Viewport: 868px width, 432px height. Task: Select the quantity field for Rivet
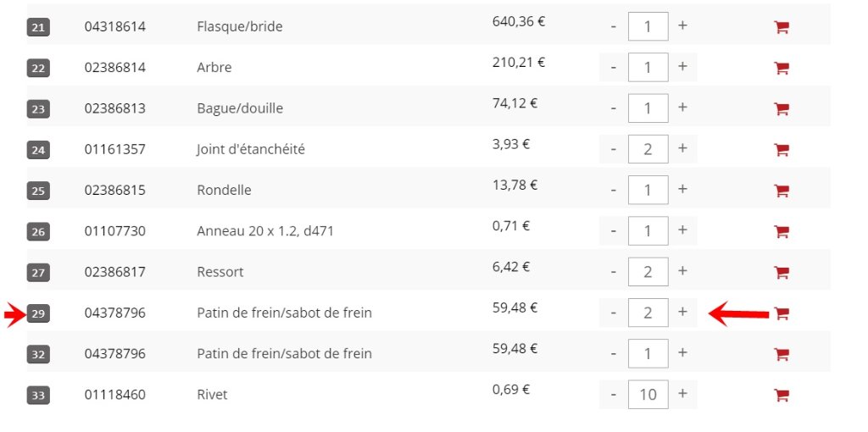(648, 395)
